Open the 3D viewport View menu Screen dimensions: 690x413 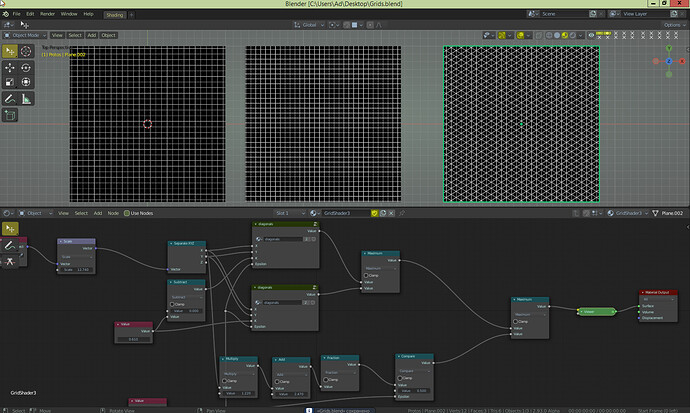click(x=57, y=35)
